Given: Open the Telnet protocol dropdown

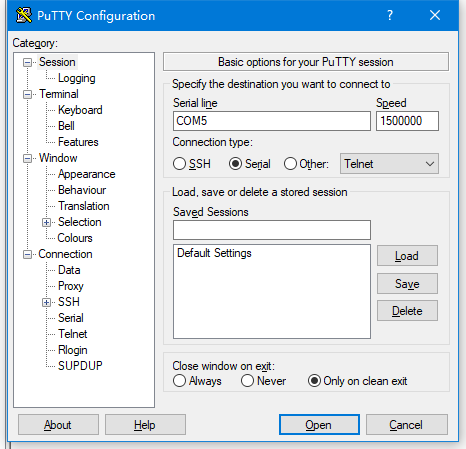Looking at the screenshot, I should pos(389,164).
